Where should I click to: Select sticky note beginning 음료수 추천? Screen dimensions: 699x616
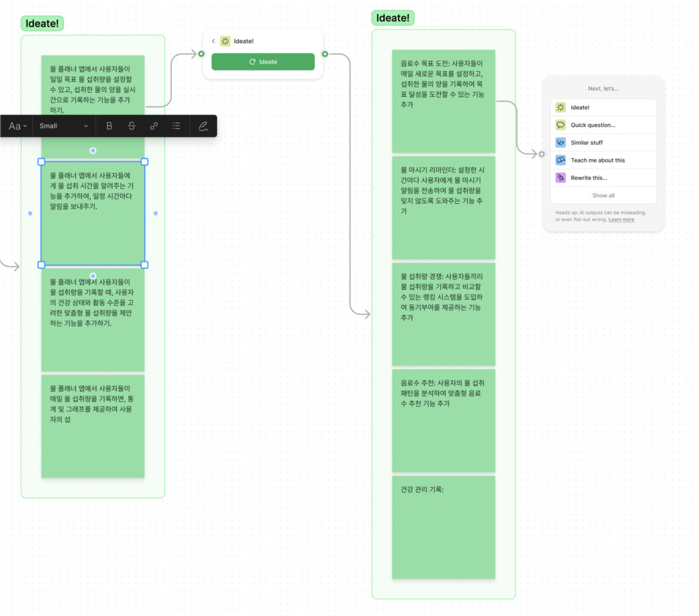click(x=444, y=420)
